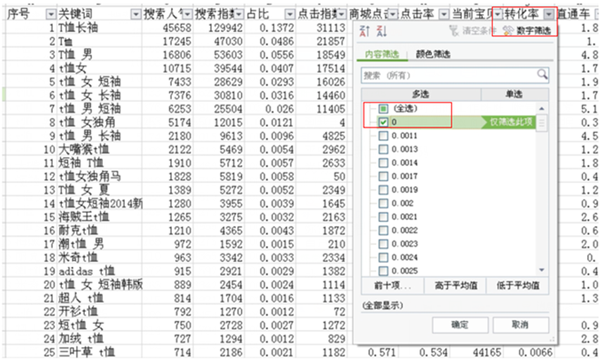Check the 0.0014 filter checkbox
Viewport: 600px width, 360px height.
(x=383, y=163)
